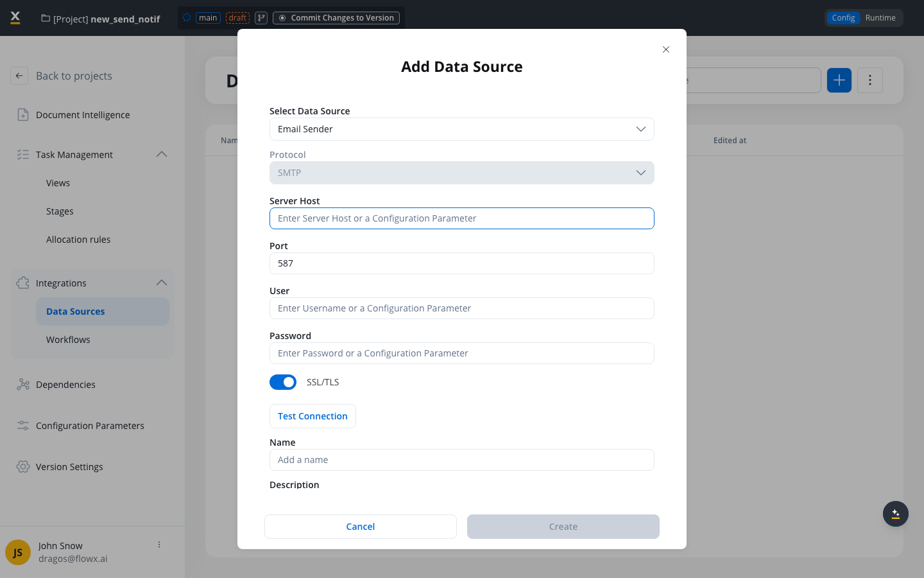924x578 pixels.
Task: Click the FlowX logo icon
Action: point(15,18)
